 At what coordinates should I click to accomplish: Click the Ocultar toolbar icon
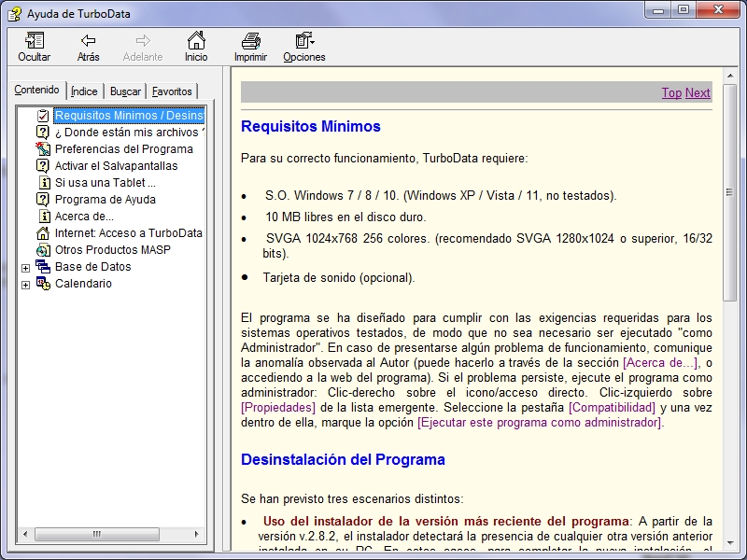point(35,41)
